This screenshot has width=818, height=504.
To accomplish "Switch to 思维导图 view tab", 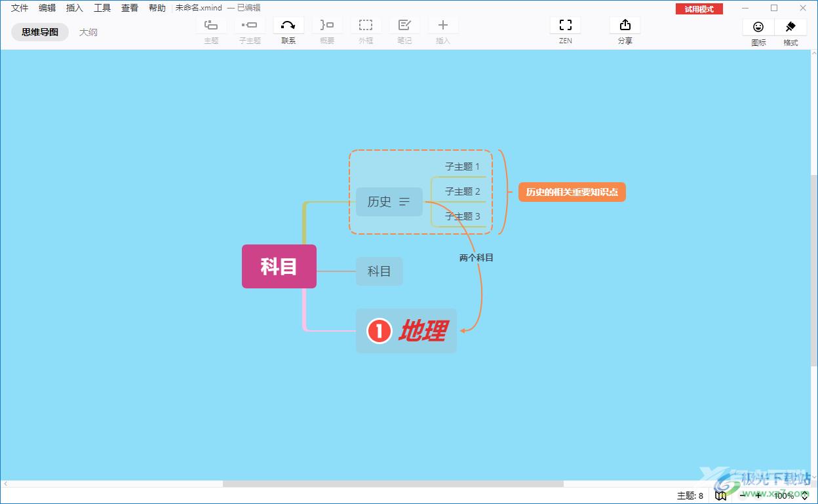I will tap(40, 31).
